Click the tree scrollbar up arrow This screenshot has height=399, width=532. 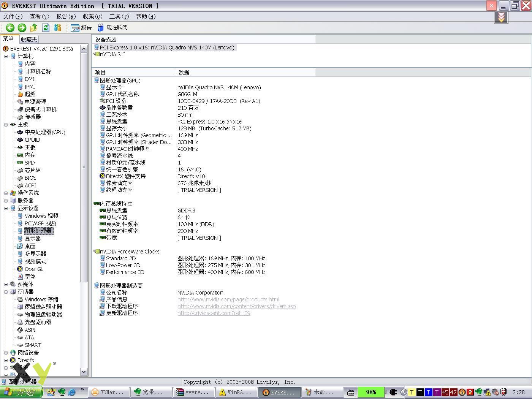click(84, 49)
